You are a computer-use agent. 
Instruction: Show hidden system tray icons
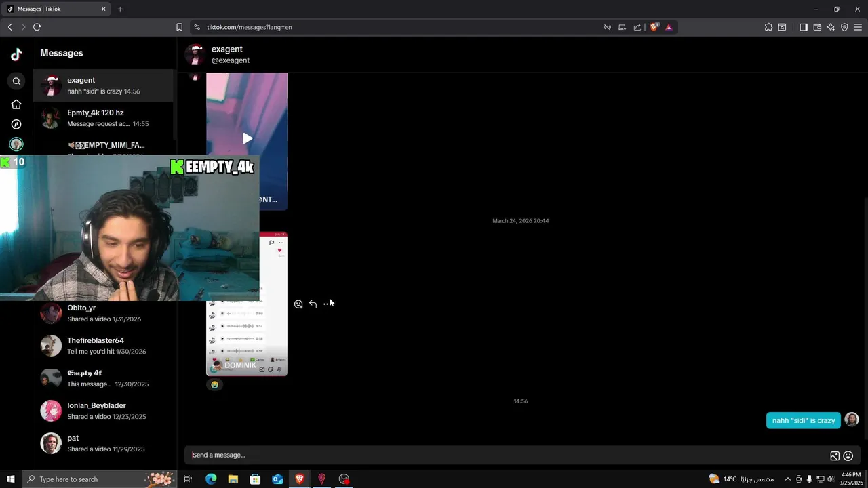[787, 479]
